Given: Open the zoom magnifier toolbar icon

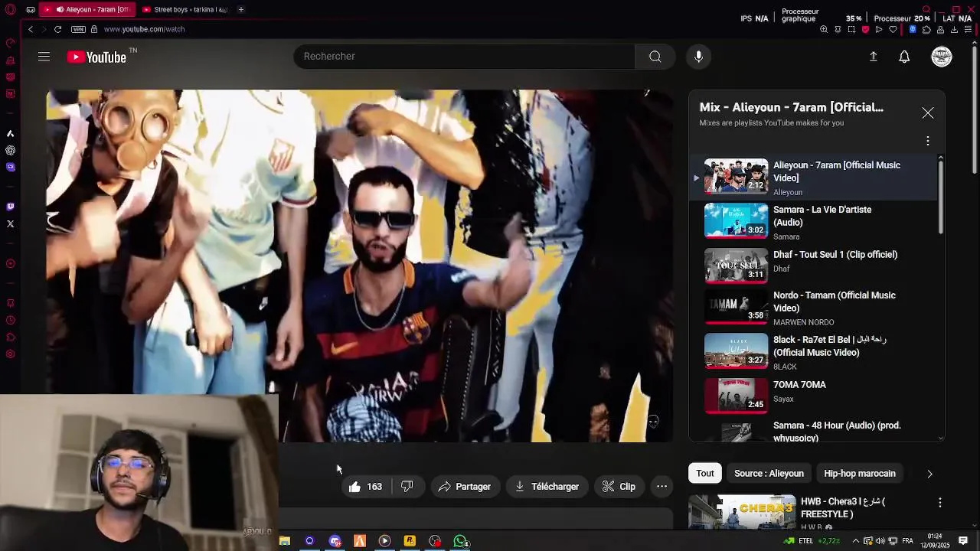Looking at the screenshot, I should (x=824, y=30).
